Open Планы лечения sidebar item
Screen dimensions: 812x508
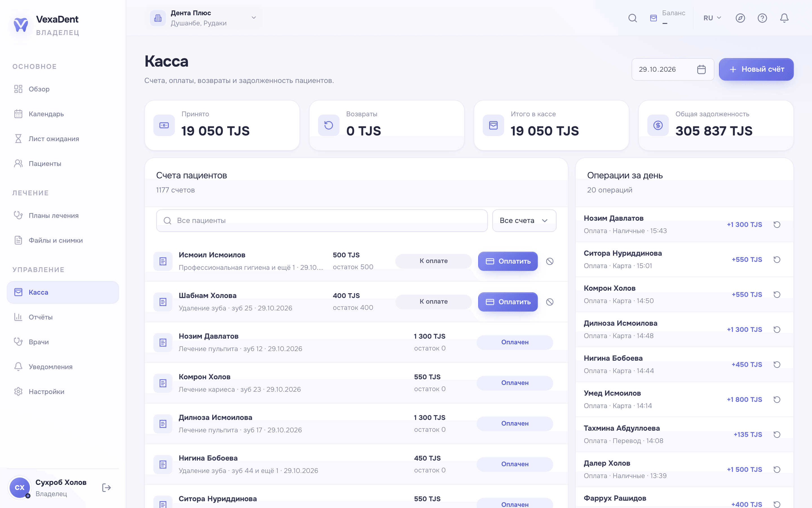tap(63, 215)
